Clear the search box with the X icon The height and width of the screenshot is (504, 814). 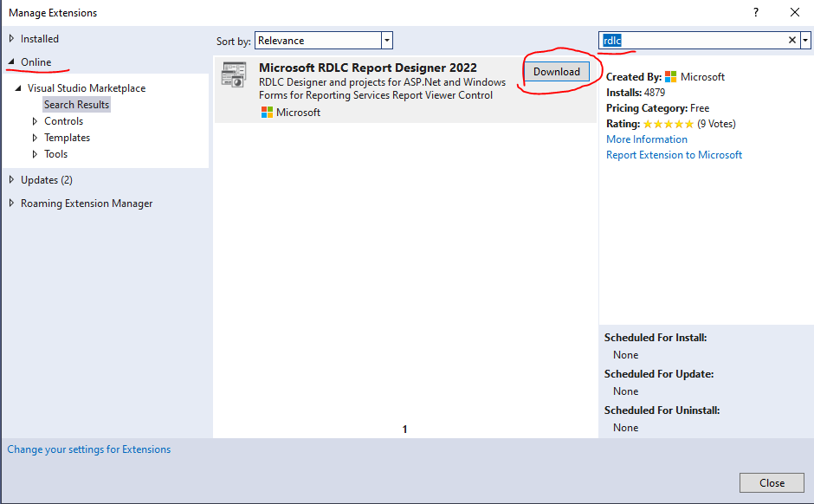click(x=792, y=40)
